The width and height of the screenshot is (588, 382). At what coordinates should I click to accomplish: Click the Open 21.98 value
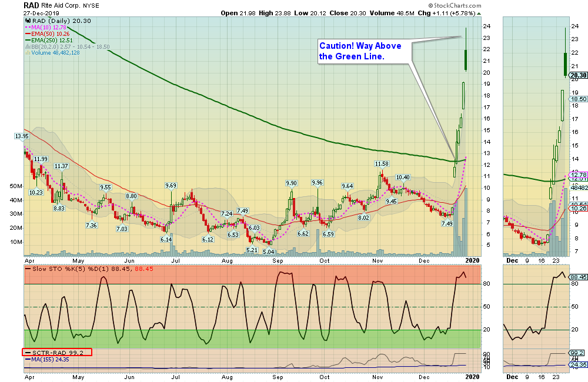click(238, 13)
